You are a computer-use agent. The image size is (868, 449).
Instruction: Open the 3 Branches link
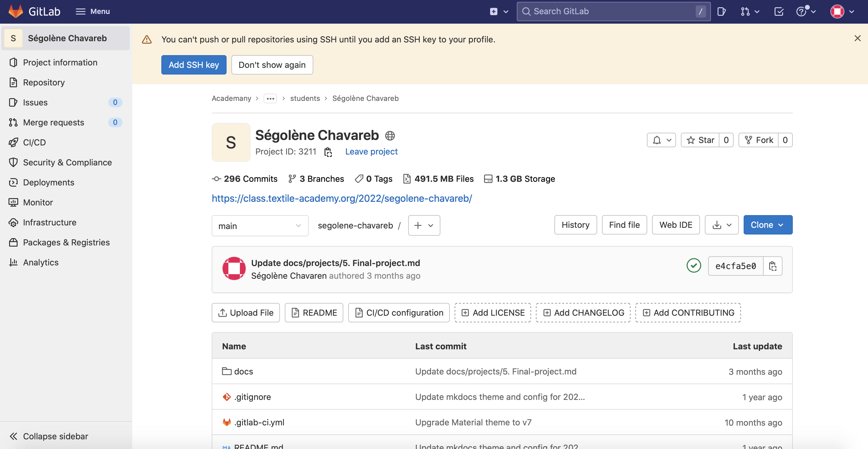pos(316,179)
